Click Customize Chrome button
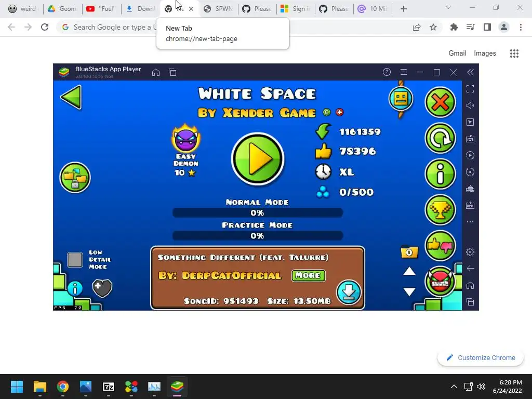532x399 pixels. 481,357
